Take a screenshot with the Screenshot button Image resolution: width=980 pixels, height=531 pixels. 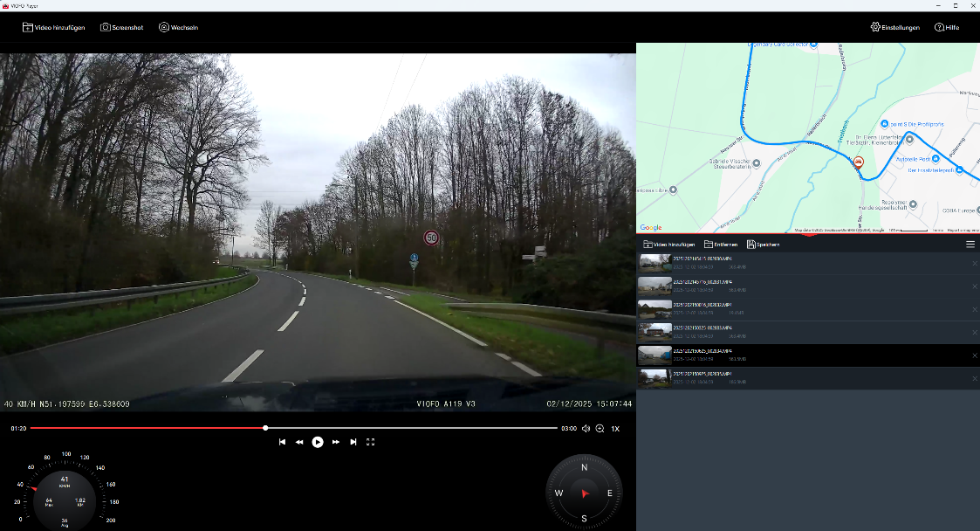click(121, 27)
